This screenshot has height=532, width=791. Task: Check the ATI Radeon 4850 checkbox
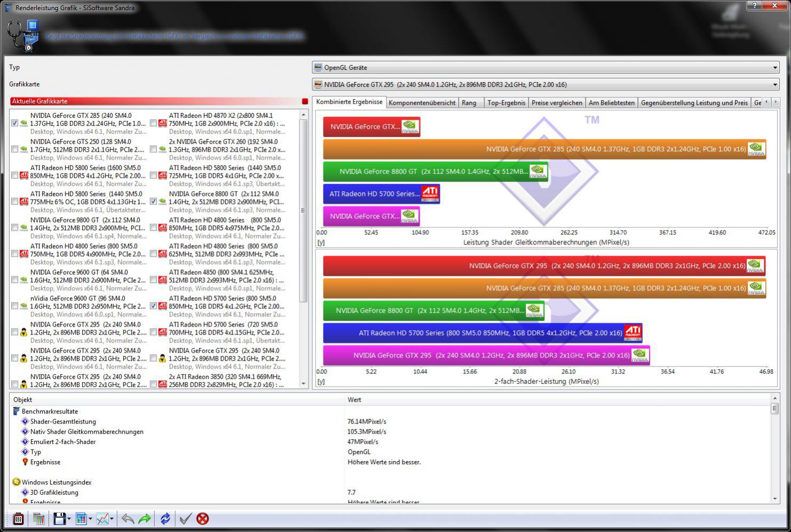(154, 280)
